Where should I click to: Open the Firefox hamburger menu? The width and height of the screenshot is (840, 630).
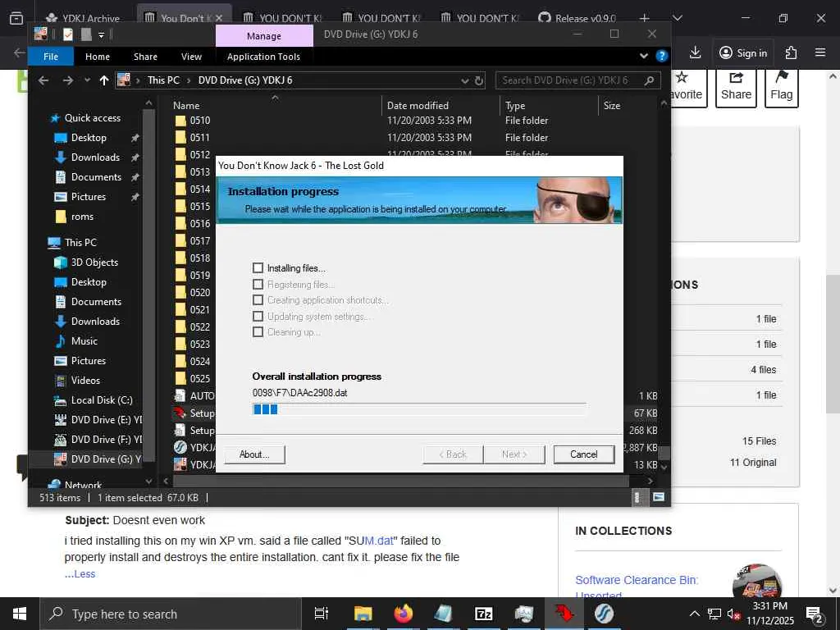click(x=820, y=52)
